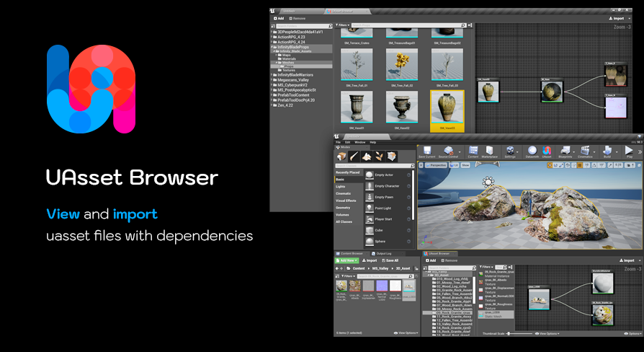
Task: Click the Cinematics toolbar icon
Action: click(585, 151)
